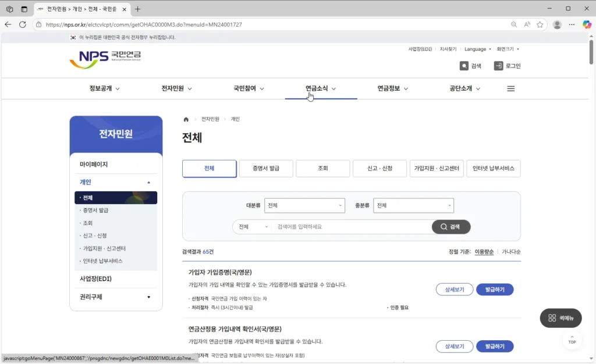Select sidebar 증명서 발급 item
The image size is (596, 364).
[x=95, y=210]
